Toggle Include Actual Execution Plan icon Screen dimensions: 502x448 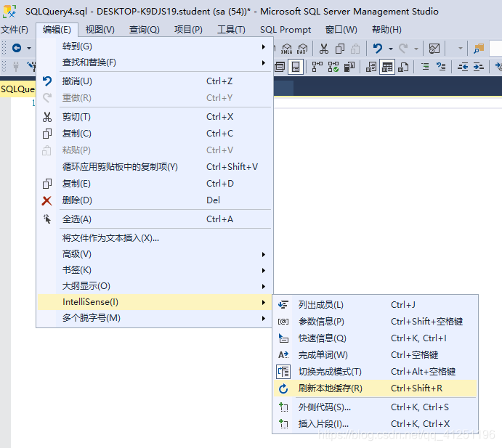tap(333, 67)
